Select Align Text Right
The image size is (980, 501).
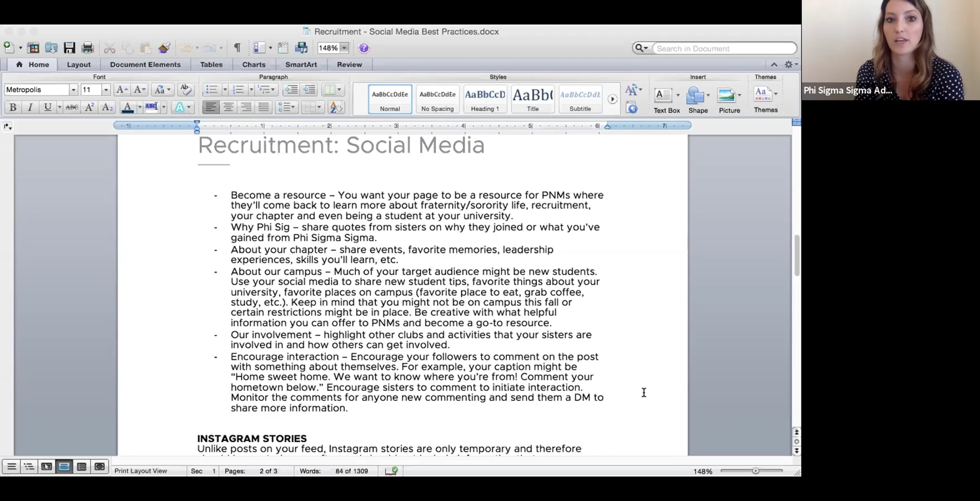(246, 107)
